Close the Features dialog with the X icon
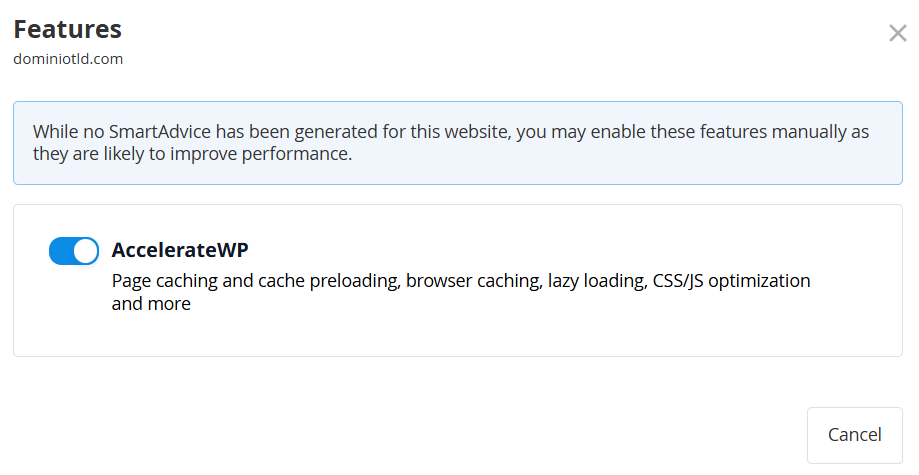919x475 pixels. 897,33
